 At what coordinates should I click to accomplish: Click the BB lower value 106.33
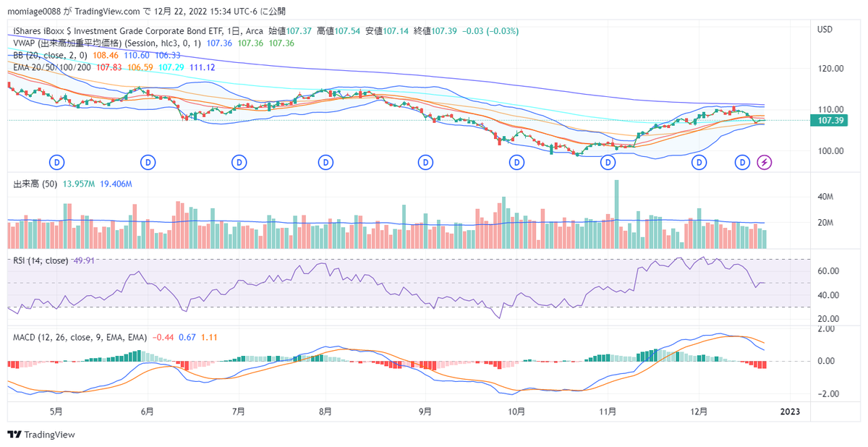[x=168, y=55]
